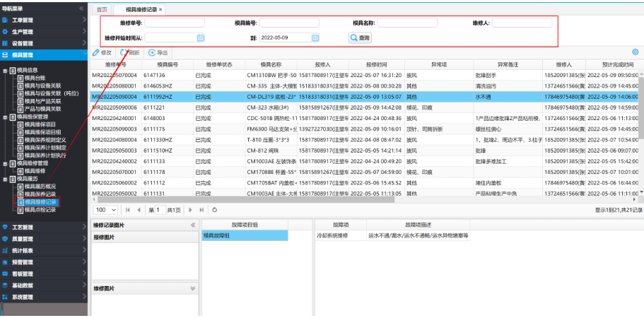The height and width of the screenshot is (318, 644).
Task: Open the page size 100 dropdown
Action: tap(113, 210)
